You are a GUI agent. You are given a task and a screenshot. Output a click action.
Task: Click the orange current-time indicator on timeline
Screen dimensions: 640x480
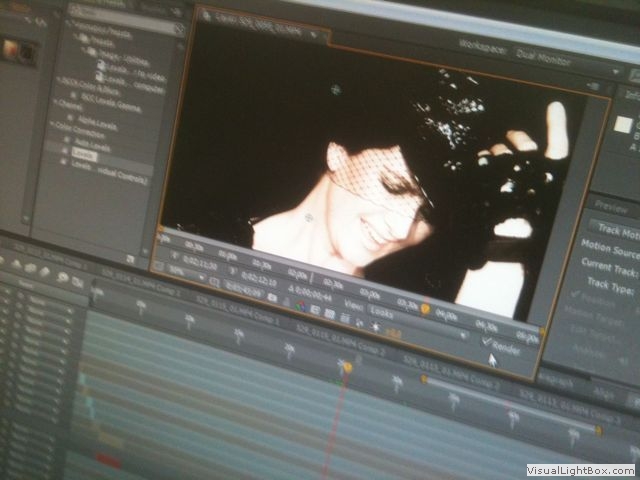pos(347,367)
